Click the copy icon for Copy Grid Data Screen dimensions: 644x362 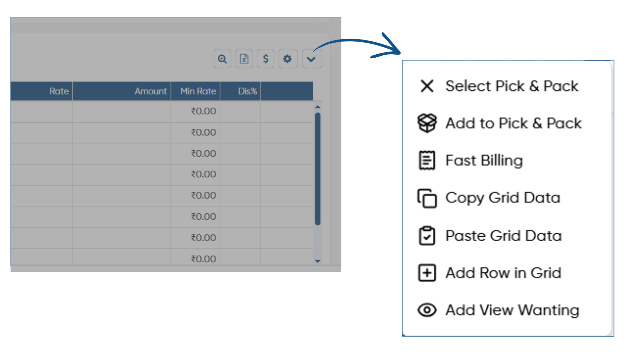427,198
